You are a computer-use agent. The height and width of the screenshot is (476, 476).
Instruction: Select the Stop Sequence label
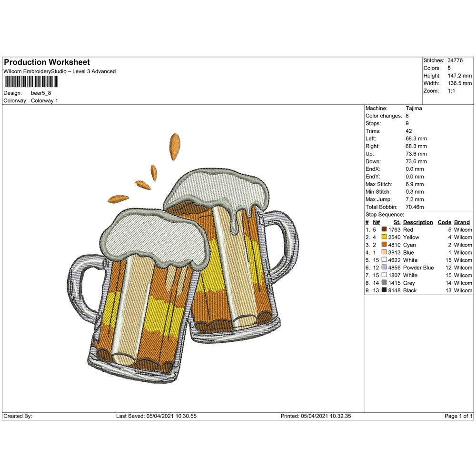point(384,215)
